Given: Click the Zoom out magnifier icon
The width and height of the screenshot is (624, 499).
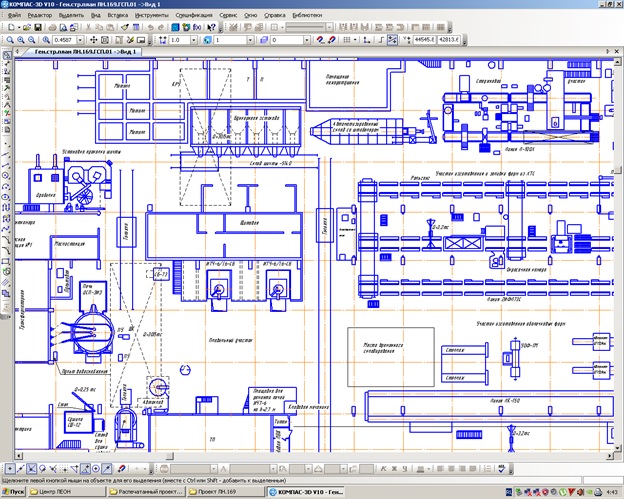Looking at the screenshot, I should [x=31, y=40].
